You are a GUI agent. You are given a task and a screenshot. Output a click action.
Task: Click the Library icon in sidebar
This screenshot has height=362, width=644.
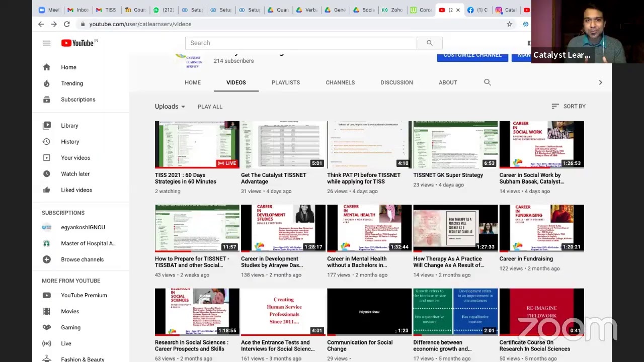tap(47, 126)
